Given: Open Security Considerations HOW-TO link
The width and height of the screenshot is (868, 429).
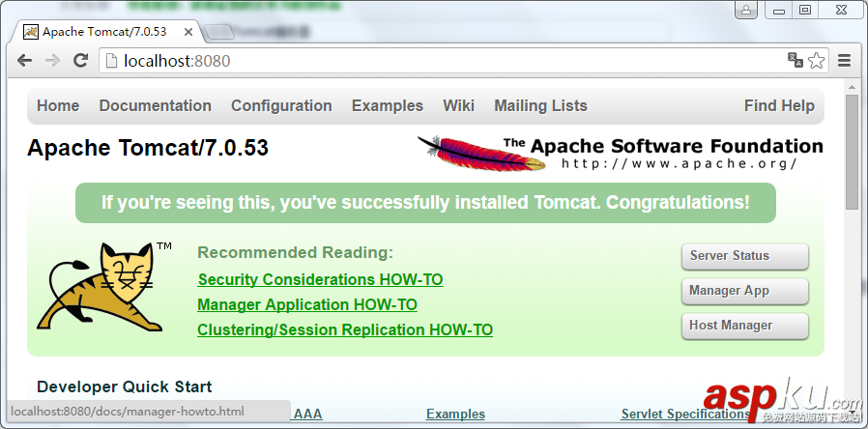Looking at the screenshot, I should tap(320, 280).
